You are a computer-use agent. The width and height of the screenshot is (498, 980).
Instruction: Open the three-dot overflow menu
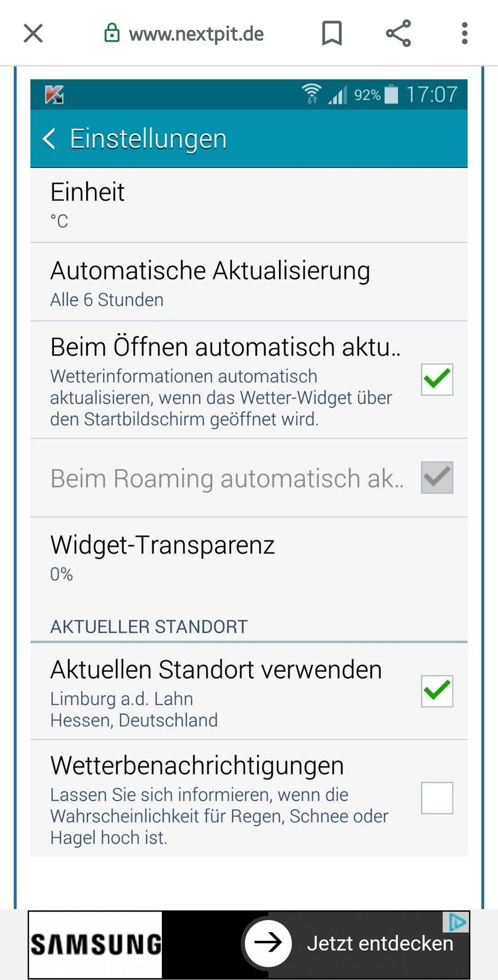click(x=464, y=33)
